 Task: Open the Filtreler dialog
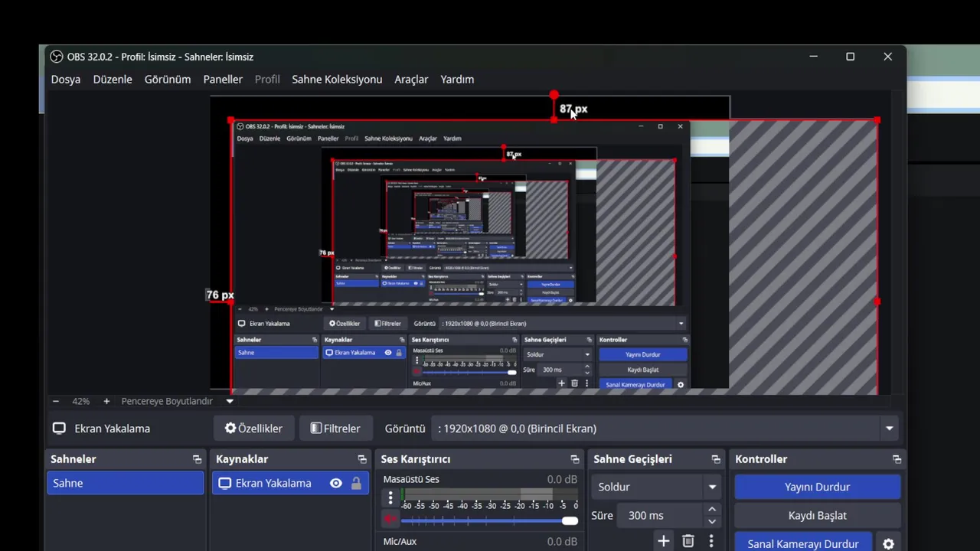coord(335,429)
